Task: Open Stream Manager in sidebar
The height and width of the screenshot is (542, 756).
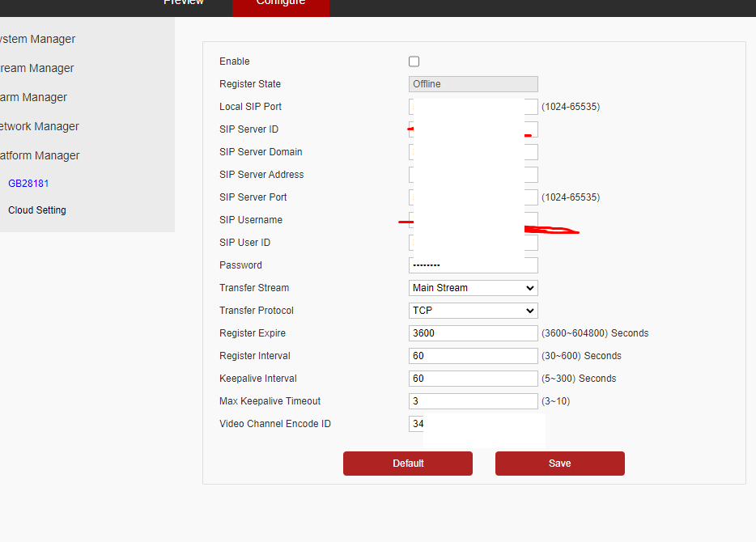Action: pyautogui.click(x=36, y=69)
